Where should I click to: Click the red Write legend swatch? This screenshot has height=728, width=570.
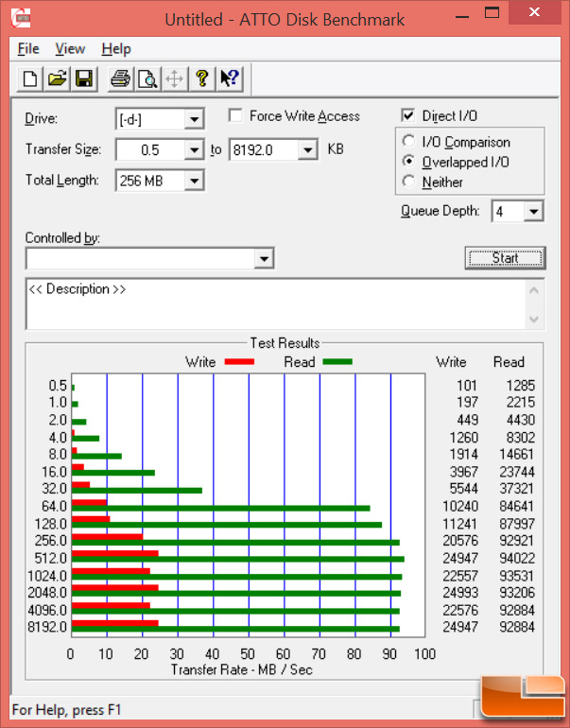coord(239,362)
